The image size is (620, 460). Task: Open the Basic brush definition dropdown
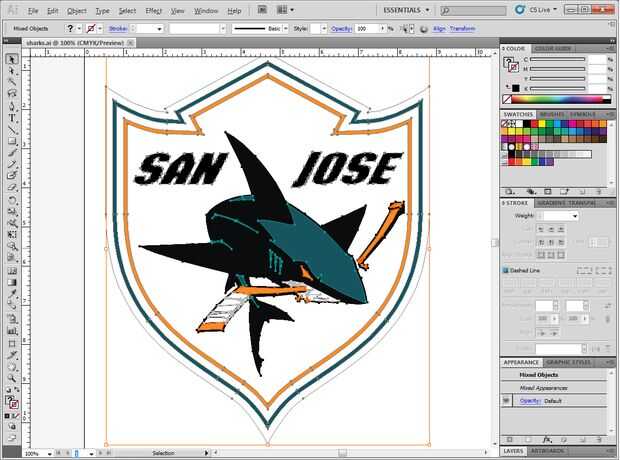(x=285, y=29)
